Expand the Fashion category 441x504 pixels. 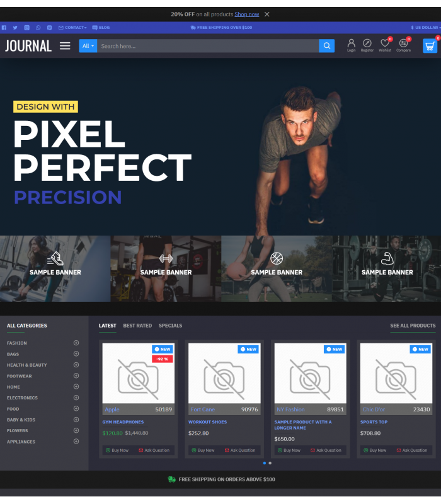pos(76,343)
